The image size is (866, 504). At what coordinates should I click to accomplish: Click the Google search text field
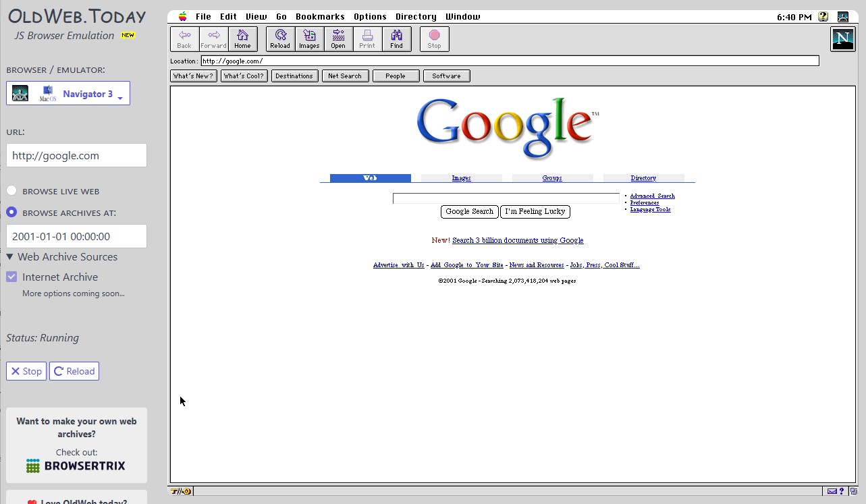click(506, 198)
